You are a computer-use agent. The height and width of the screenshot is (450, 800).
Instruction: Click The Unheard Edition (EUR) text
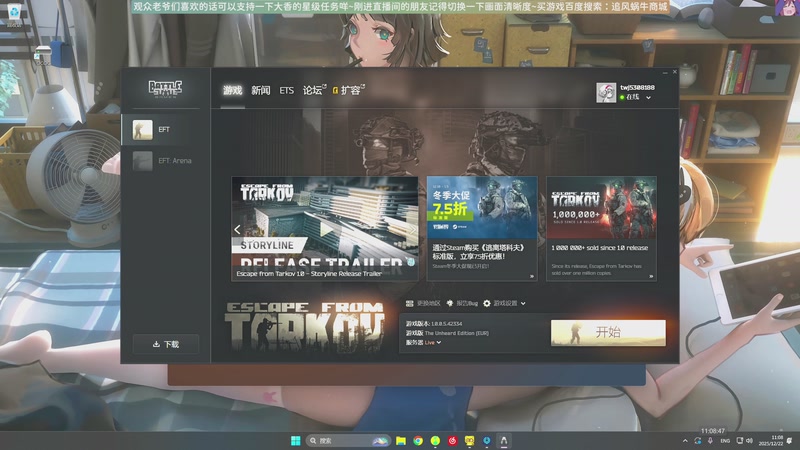pos(457,333)
